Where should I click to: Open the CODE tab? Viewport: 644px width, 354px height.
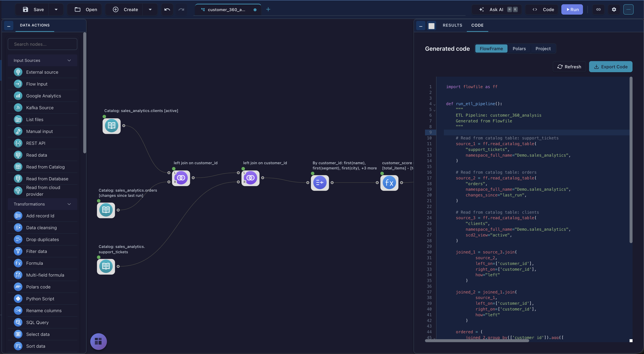pyautogui.click(x=477, y=25)
